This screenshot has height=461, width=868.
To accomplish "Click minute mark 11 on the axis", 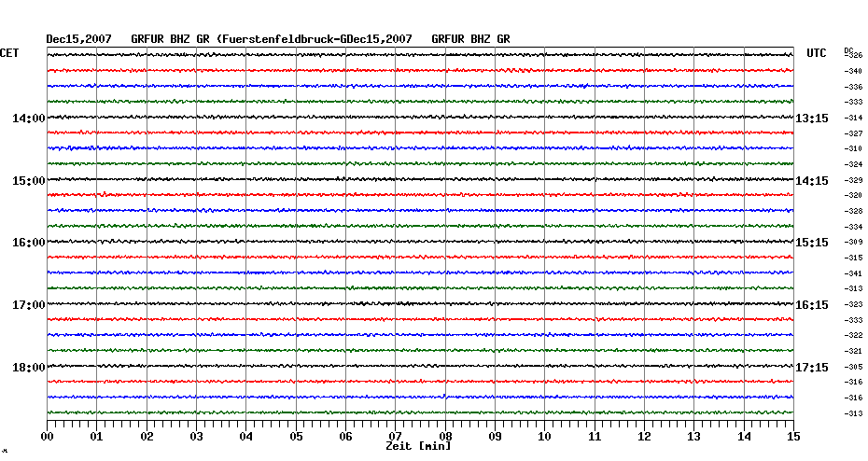I will coord(595,437).
